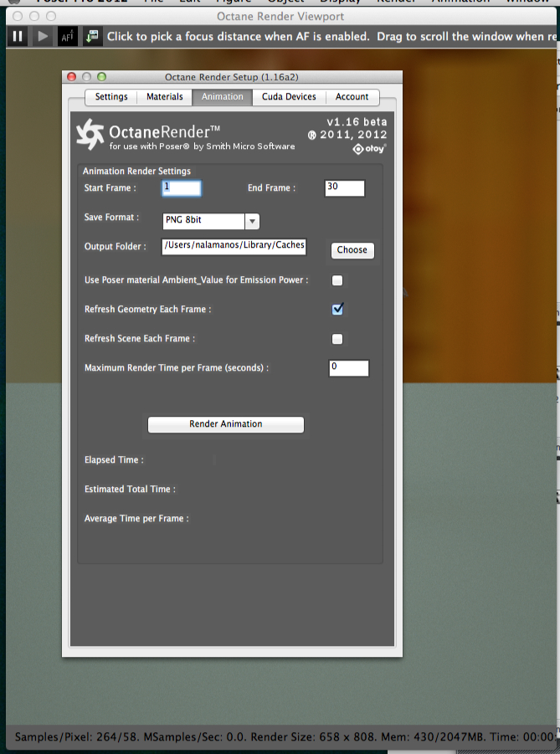Switch to the Settings tab
The height and width of the screenshot is (754, 560).
111,96
